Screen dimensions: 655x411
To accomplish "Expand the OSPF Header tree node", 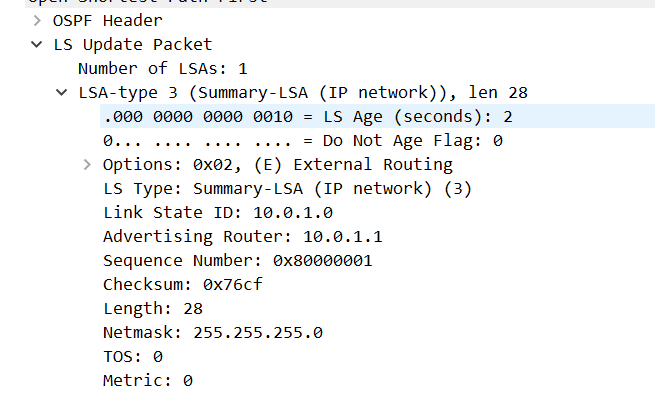I will click(x=37, y=20).
